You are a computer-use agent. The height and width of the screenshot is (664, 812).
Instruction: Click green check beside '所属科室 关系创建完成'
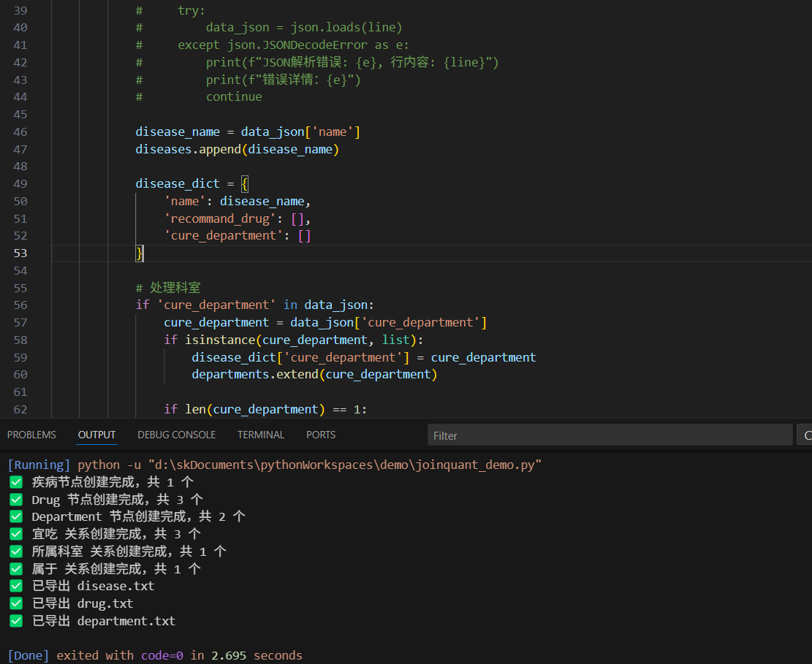16,552
